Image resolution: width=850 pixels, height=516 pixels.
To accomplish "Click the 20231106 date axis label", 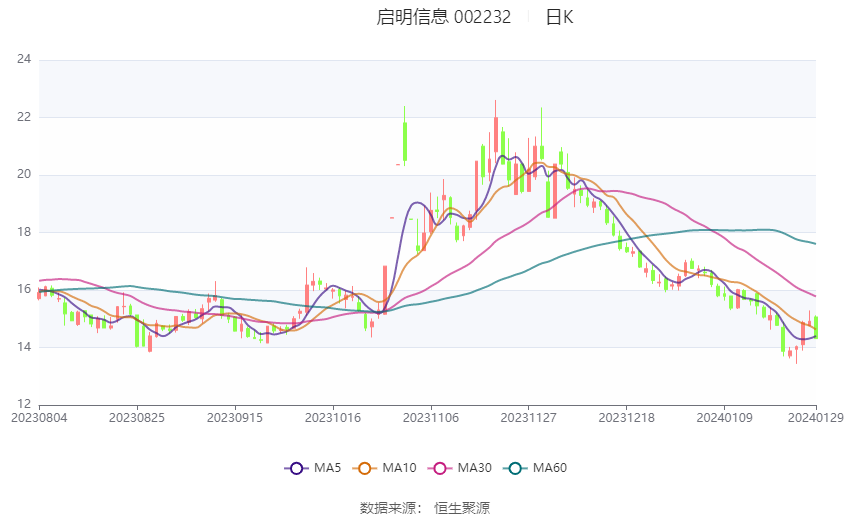I will pyautogui.click(x=431, y=418).
